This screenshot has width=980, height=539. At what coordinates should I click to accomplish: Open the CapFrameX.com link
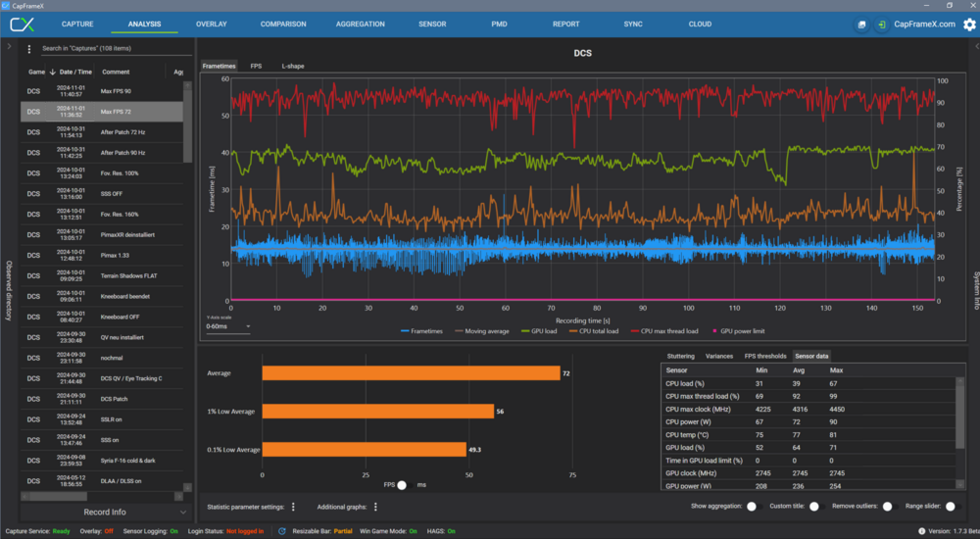pyautogui.click(x=924, y=24)
